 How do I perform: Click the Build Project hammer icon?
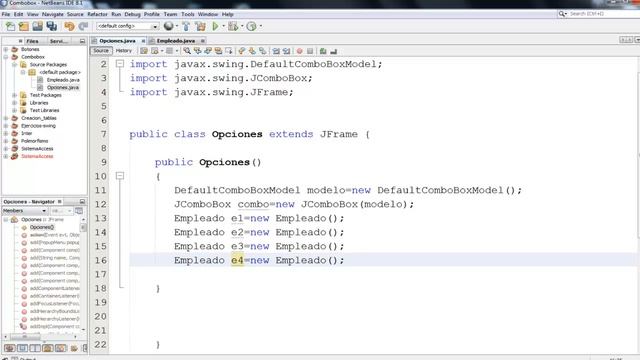186,27
